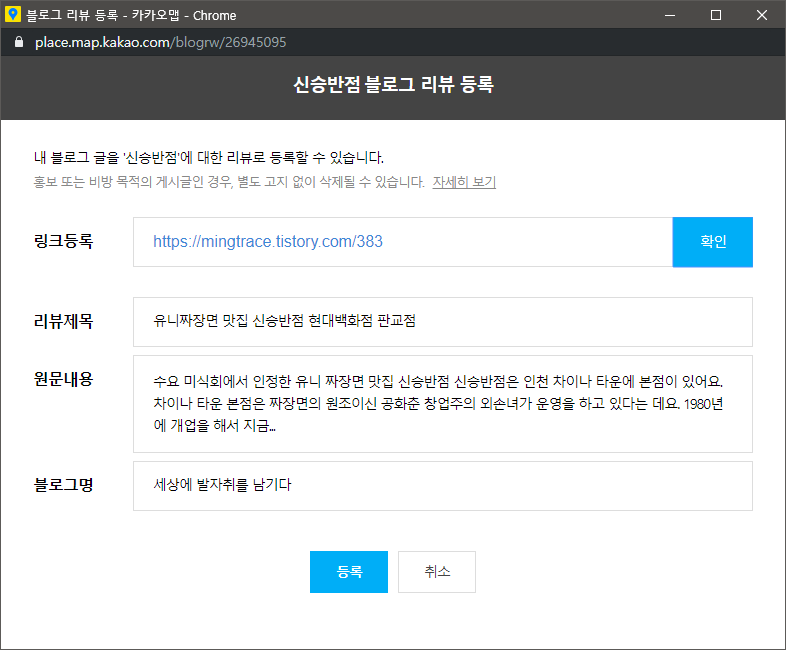
Task: Minimize the Chrome window
Action: coord(670,15)
